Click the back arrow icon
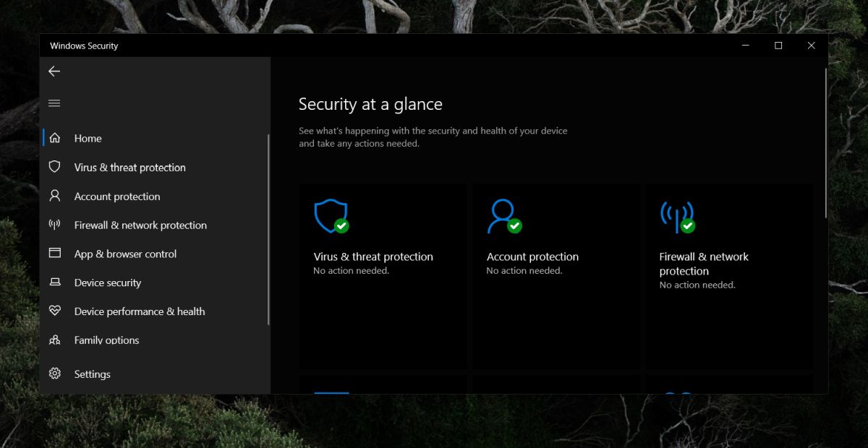 click(54, 72)
